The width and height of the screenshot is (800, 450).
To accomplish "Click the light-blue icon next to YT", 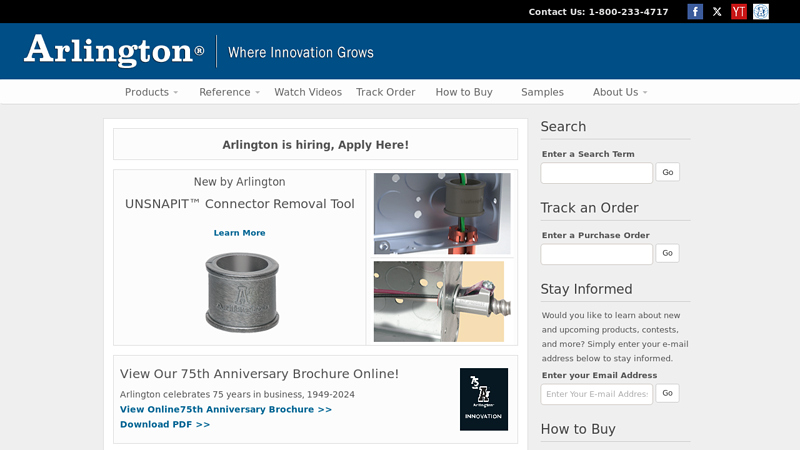I will pyautogui.click(x=761, y=11).
